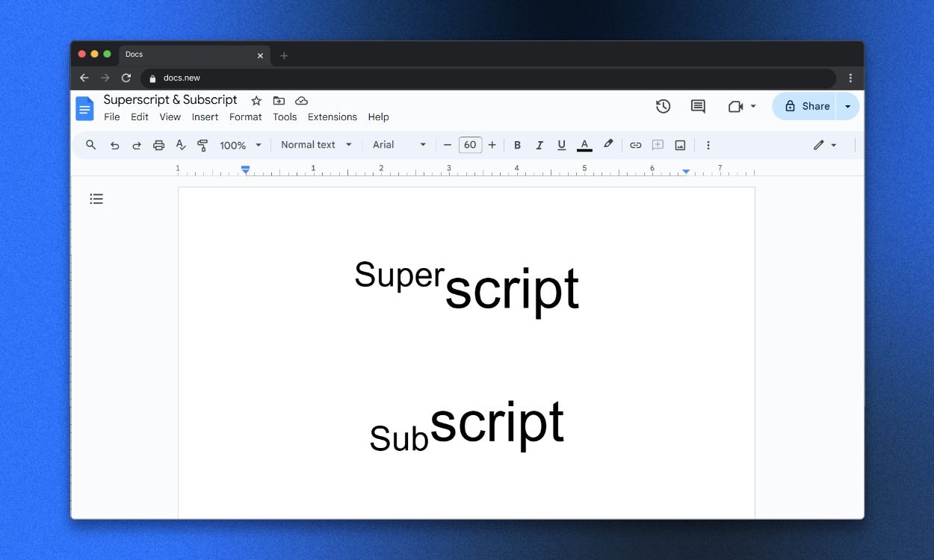Click the left indent marker on ruler
This screenshot has height=560, width=934.
click(245, 170)
